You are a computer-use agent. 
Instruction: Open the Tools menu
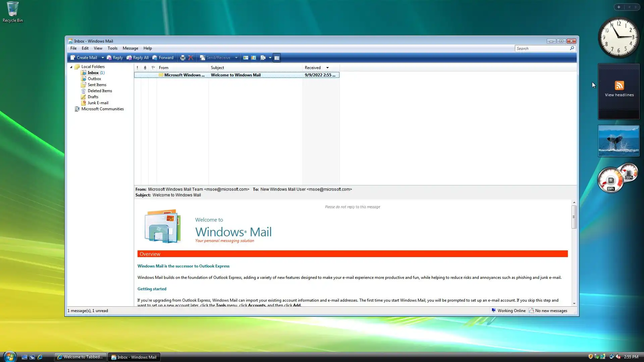112,48
